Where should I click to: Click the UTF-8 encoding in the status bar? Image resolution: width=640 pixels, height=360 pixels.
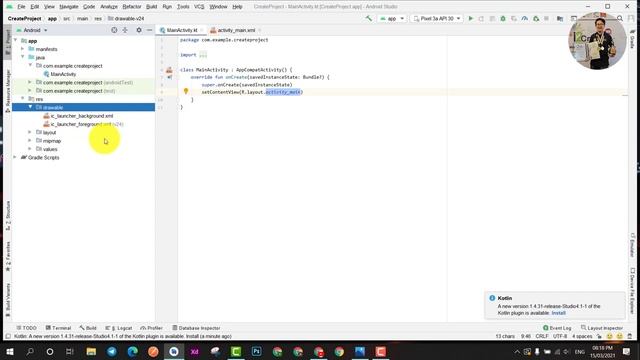coord(560,336)
